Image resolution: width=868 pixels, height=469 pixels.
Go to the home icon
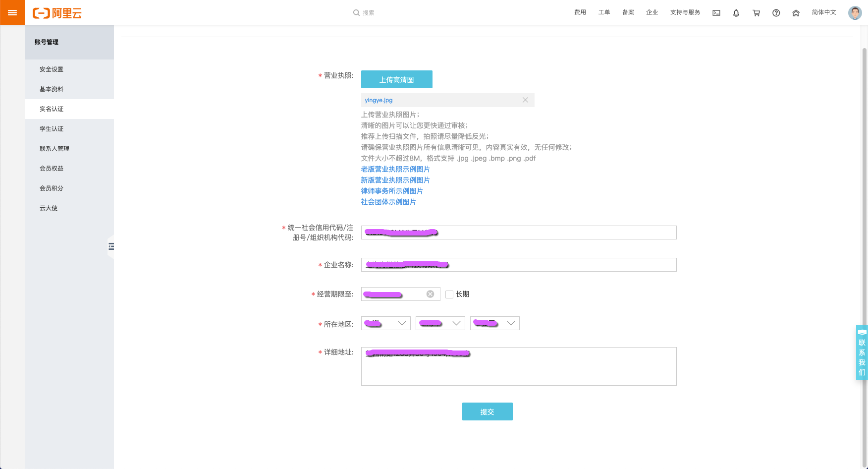tap(796, 13)
